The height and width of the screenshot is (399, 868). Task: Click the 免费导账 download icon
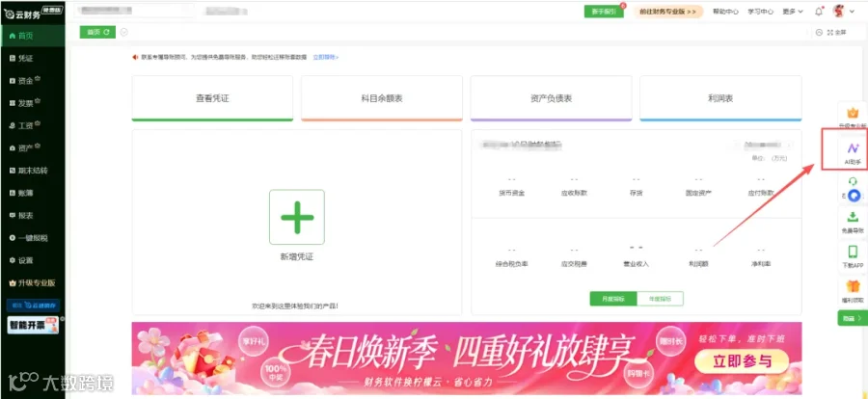853,217
